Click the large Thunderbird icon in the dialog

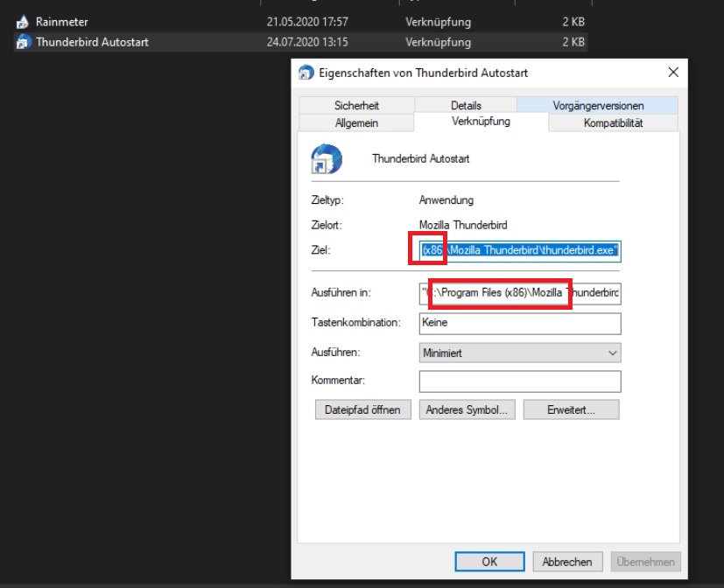point(326,159)
